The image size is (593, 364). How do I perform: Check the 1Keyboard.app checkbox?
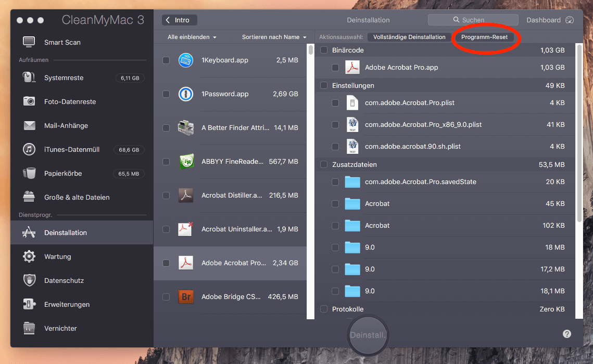coord(166,60)
